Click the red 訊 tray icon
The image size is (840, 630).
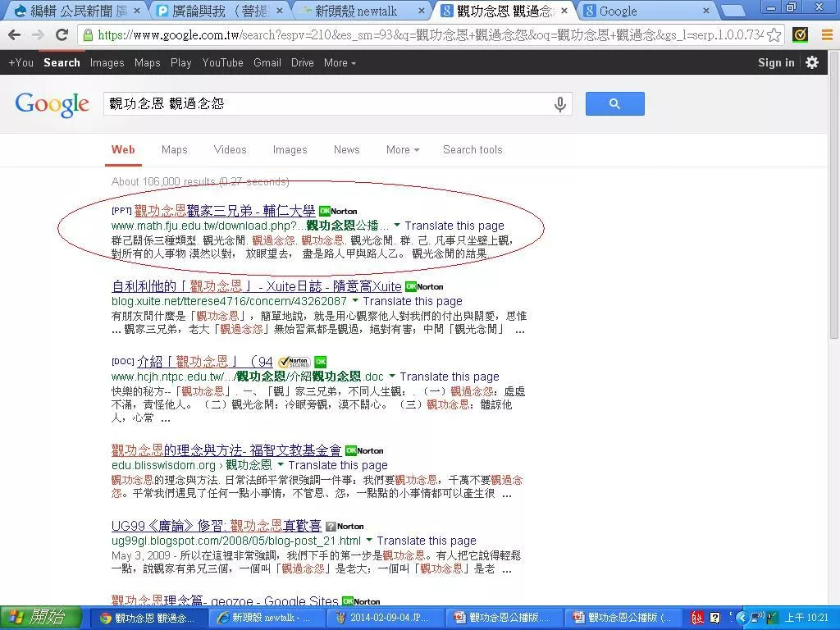[x=697, y=619]
